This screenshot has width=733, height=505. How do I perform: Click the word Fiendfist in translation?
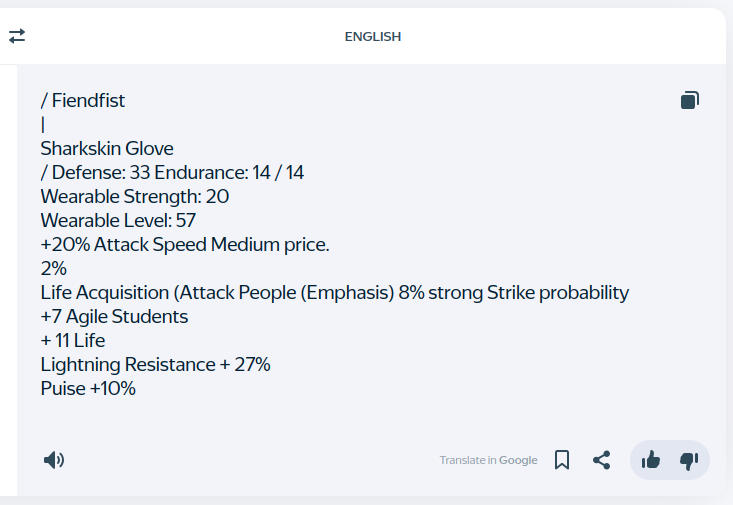tap(88, 101)
